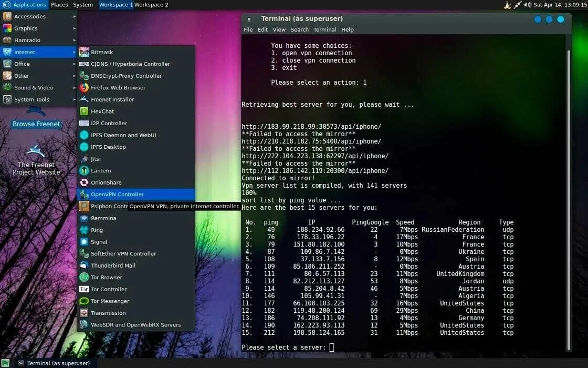
Task: Click the Jordan region entry in server list
Action: 473,281
